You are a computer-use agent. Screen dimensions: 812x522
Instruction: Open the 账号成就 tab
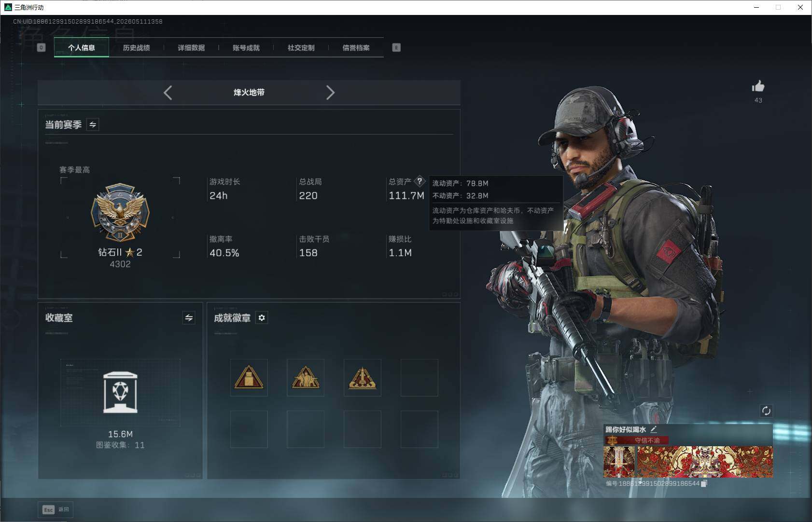tap(246, 47)
